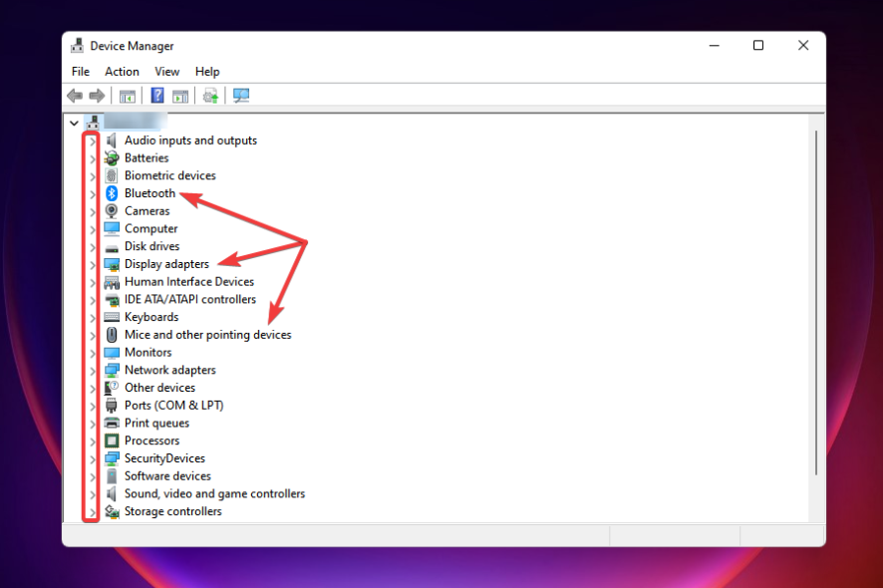Image resolution: width=883 pixels, height=588 pixels.
Task: Expand the Display adapters category
Action: click(92, 263)
